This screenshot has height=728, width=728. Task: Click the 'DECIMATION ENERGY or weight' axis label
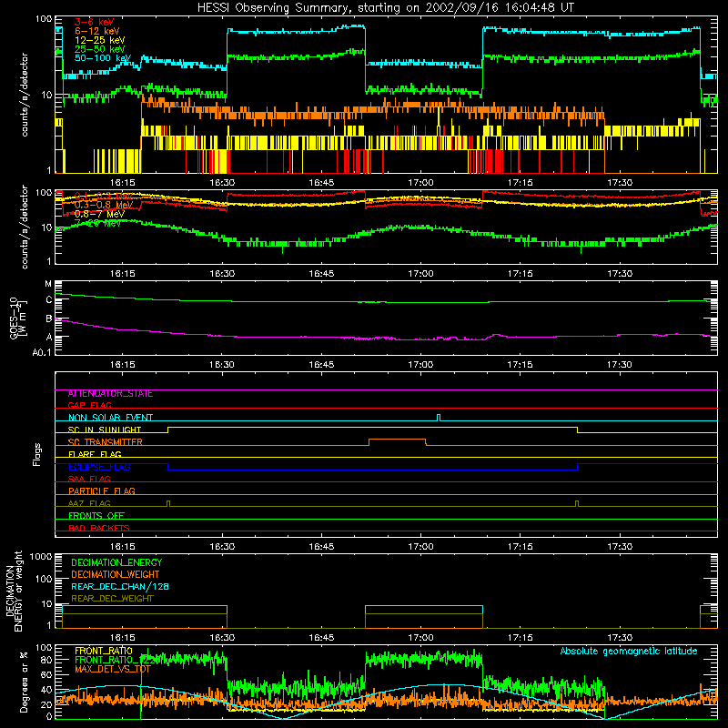point(14,591)
